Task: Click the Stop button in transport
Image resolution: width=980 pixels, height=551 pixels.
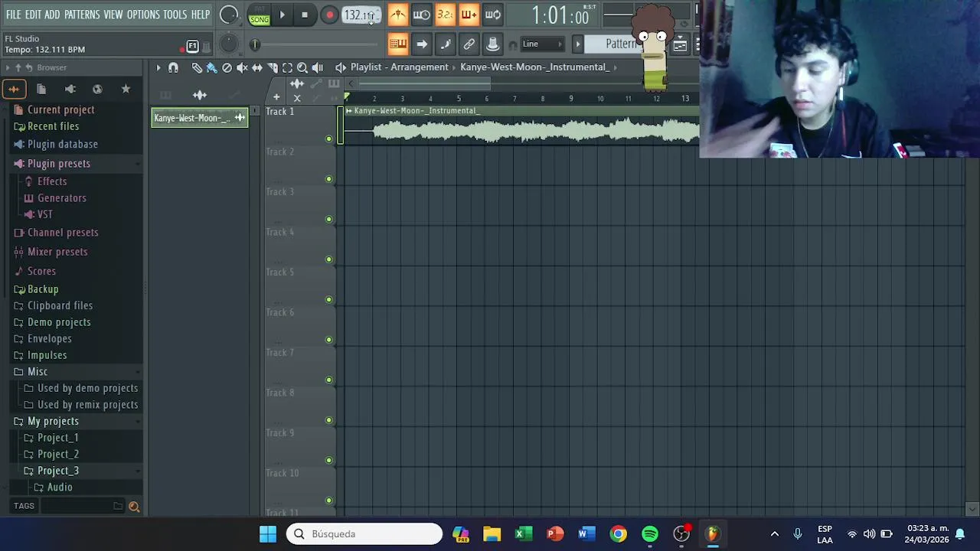Action: (x=305, y=15)
